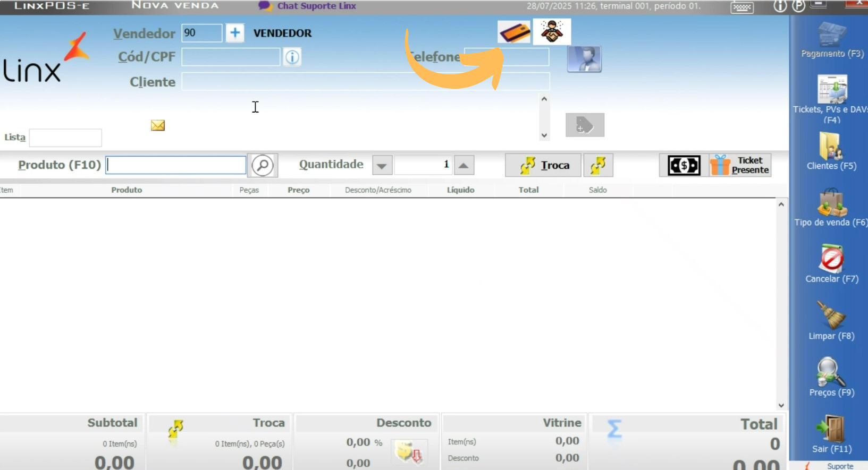Click the Desconto/Acréscimo column header
This screenshot has width=868, height=470.
[x=378, y=190]
